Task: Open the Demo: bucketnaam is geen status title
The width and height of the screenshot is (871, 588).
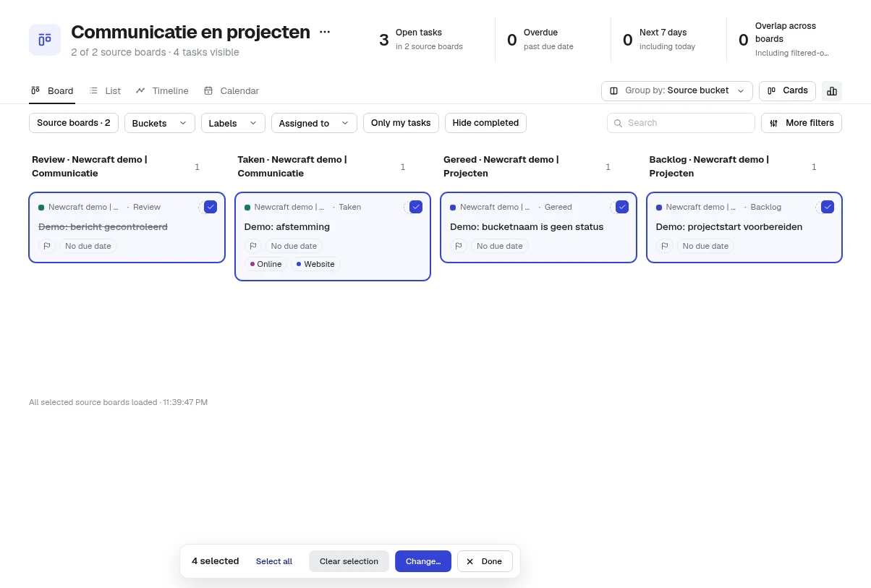Action: [x=527, y=226]
